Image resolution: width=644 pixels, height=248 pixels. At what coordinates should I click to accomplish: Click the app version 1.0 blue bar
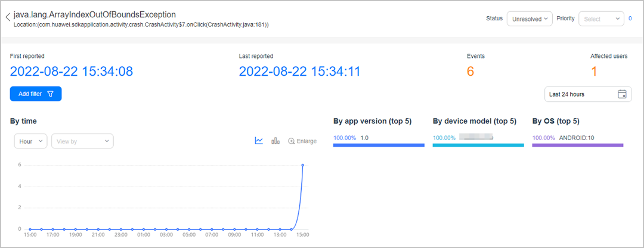point(379,145)
